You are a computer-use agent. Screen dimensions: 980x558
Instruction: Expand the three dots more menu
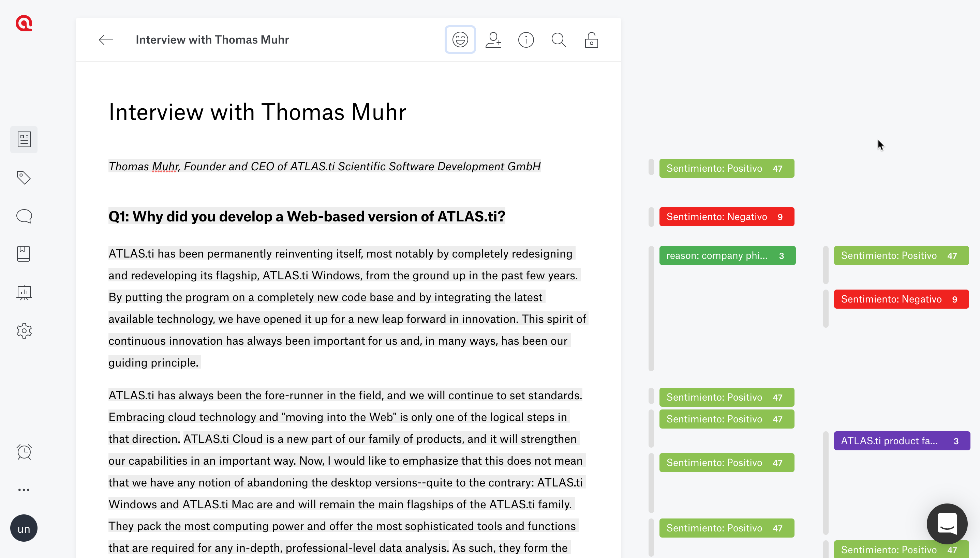point(24,490)
